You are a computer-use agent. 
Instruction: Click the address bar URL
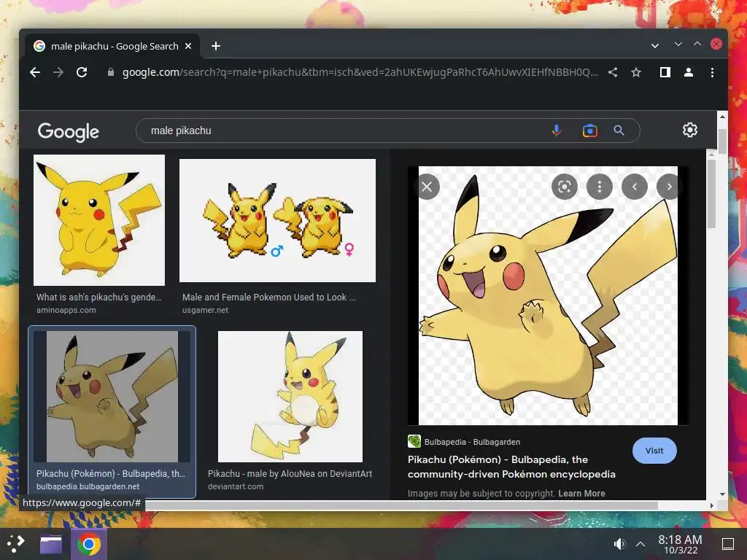click(360, 72)
